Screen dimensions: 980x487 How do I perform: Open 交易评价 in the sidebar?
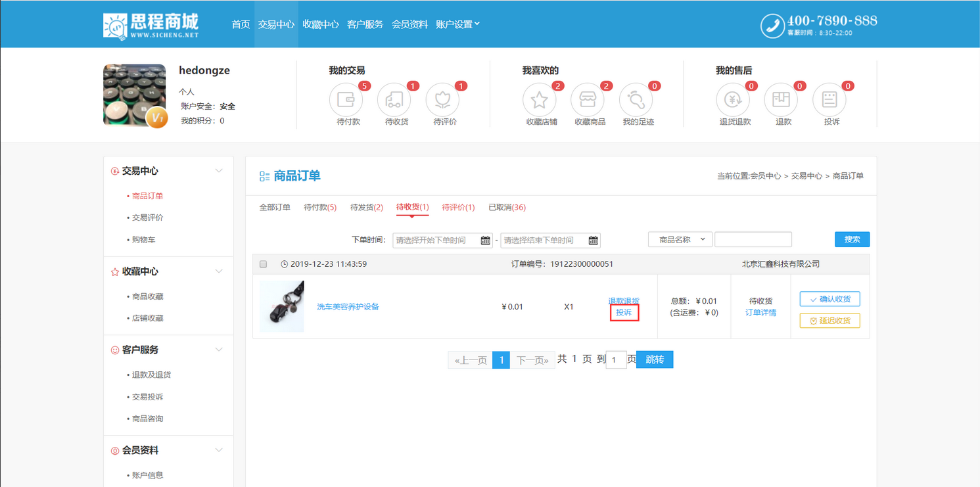point(147,218)
